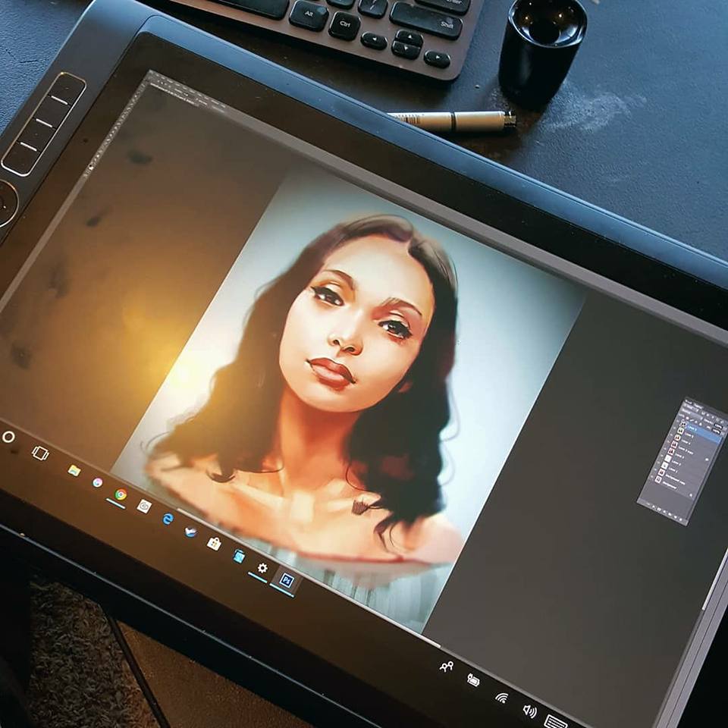
Task: Open the round pink-blue taskbar app
Action: (98, 482)
